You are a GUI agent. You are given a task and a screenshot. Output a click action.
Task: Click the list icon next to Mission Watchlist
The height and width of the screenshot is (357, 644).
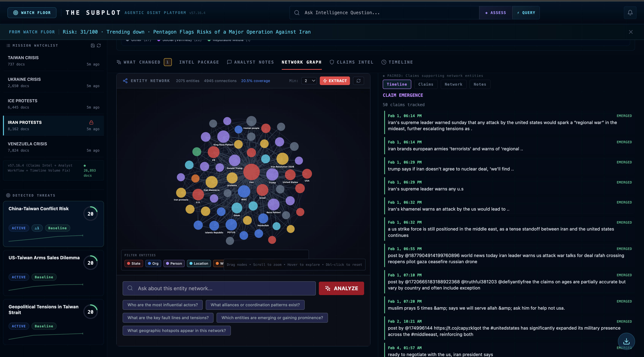[8, 45]
